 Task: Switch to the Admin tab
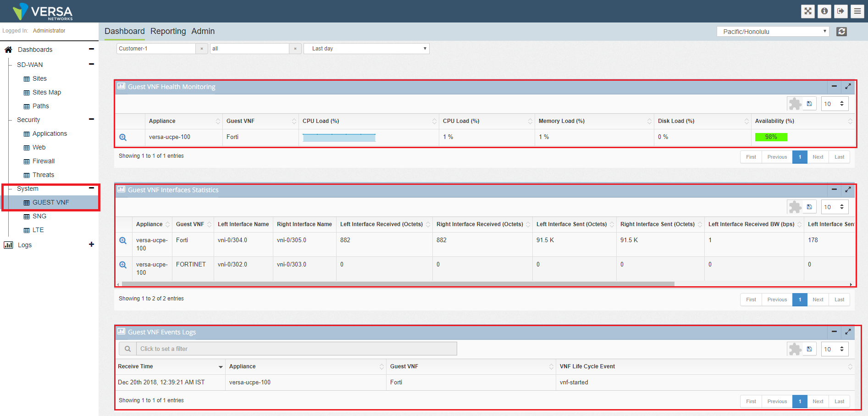pos(203,31)
